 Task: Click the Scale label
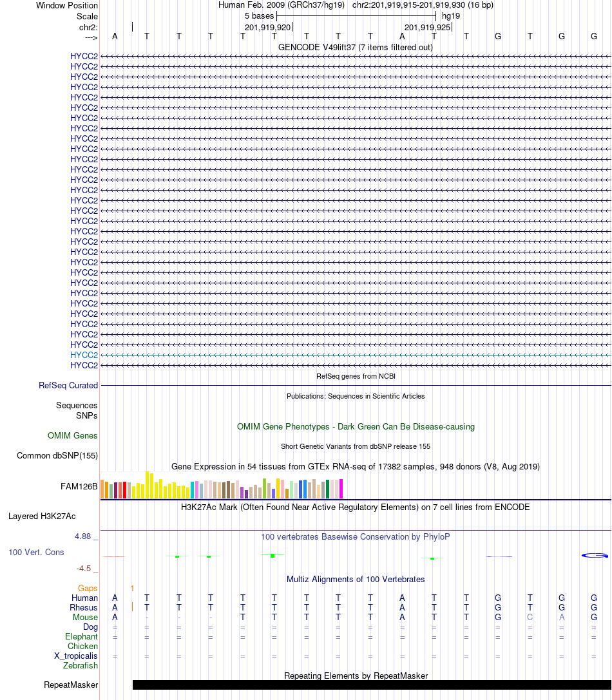pos(87,17)
